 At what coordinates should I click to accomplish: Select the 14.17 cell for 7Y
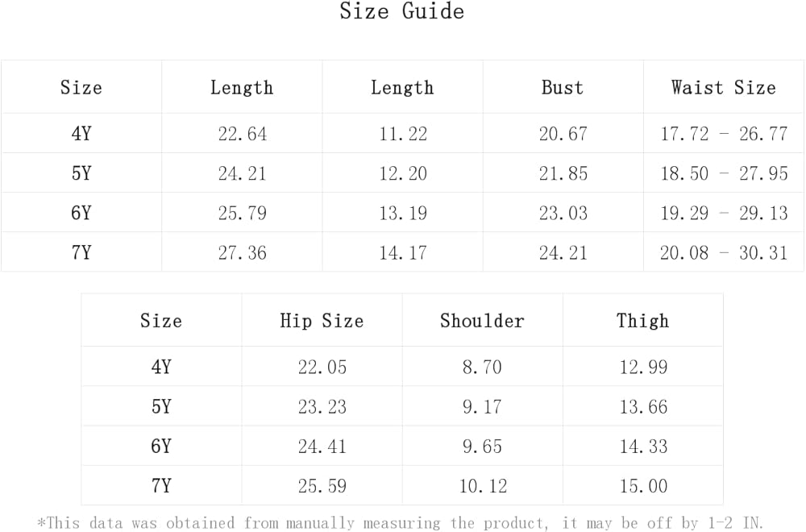click(x=402, y=252)
